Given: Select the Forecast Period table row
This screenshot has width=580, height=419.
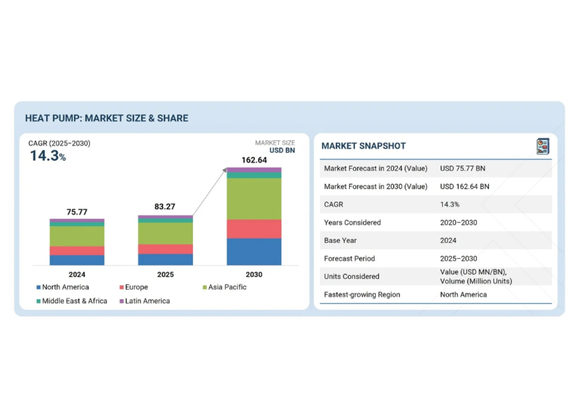Looking at the screenshot, I should [x=436, y=259].
